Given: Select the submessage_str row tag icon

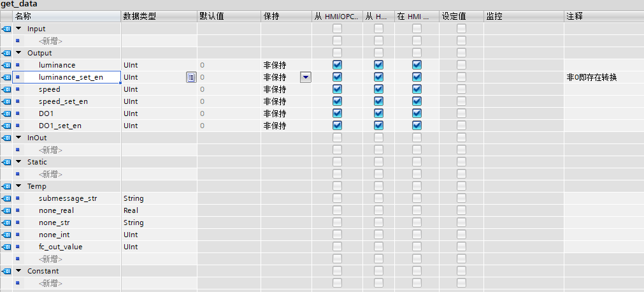Looking at the screenshot, I should (6, 198).
